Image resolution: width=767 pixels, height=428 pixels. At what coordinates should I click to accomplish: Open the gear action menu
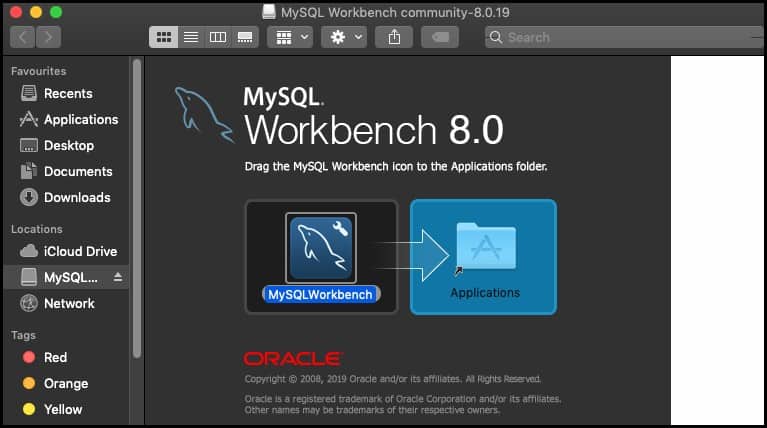click(344, 37)
